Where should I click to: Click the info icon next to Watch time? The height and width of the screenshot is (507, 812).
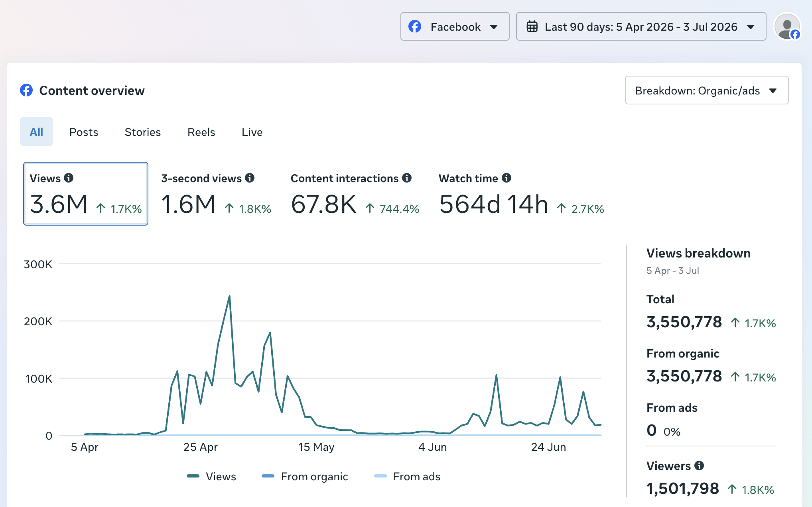[507, 178]
